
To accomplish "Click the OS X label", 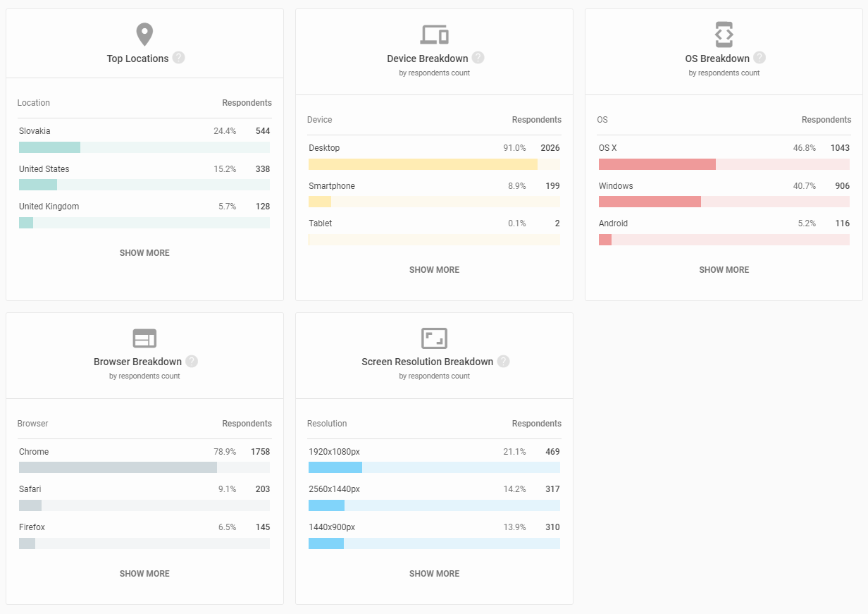I will point(608,148).
